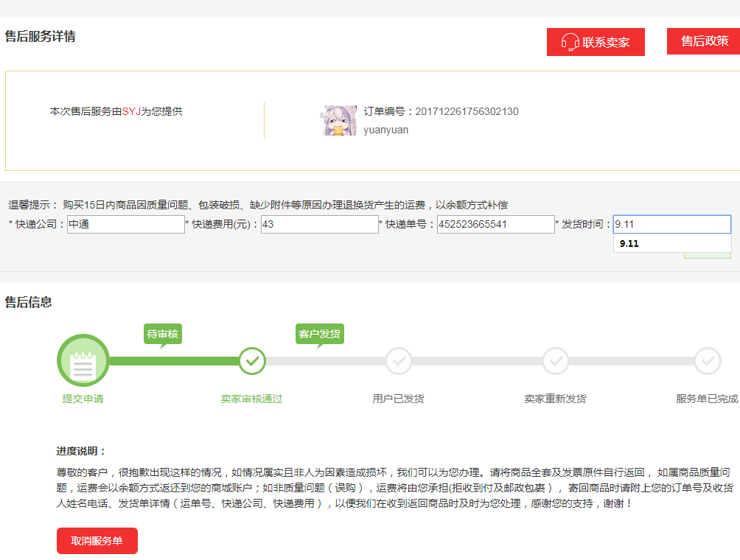Click the yuanyuan user avatar image

point(340,121)
